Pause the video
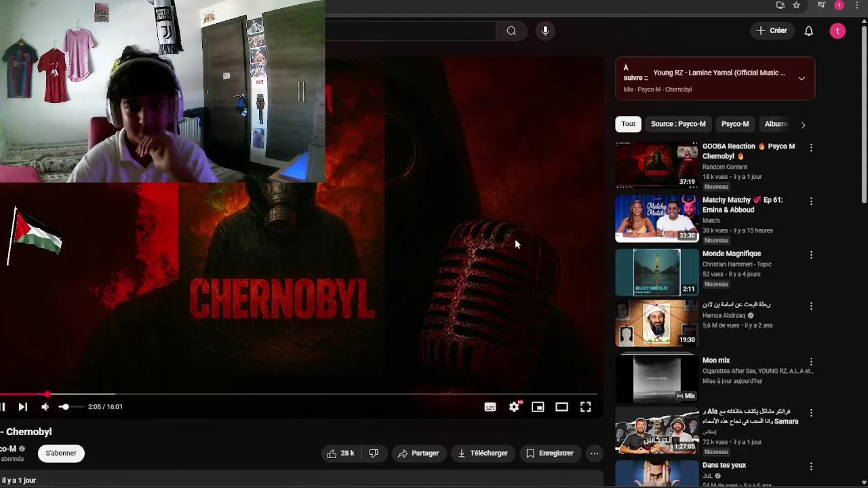Screen dimensions: 868x488 (3, 407)
